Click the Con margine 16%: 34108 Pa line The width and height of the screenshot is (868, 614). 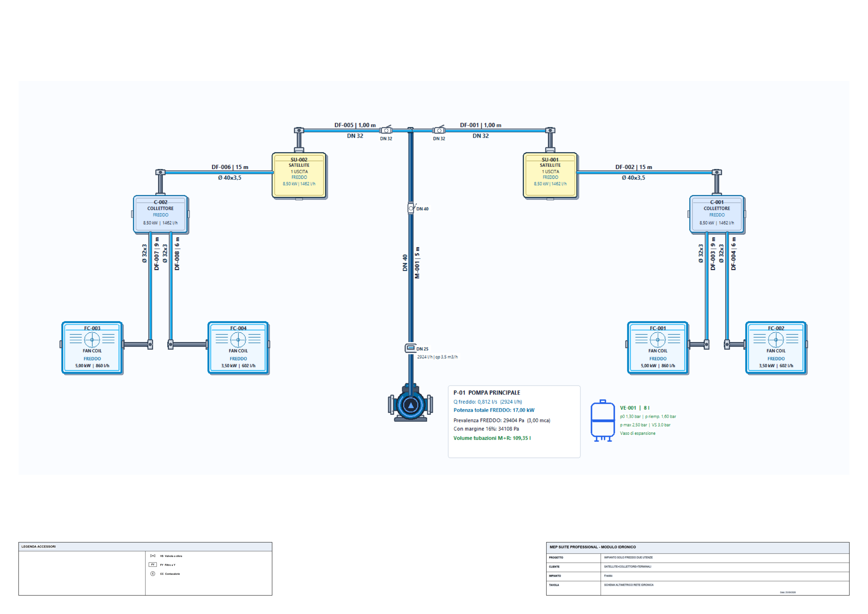click(486, 429)
